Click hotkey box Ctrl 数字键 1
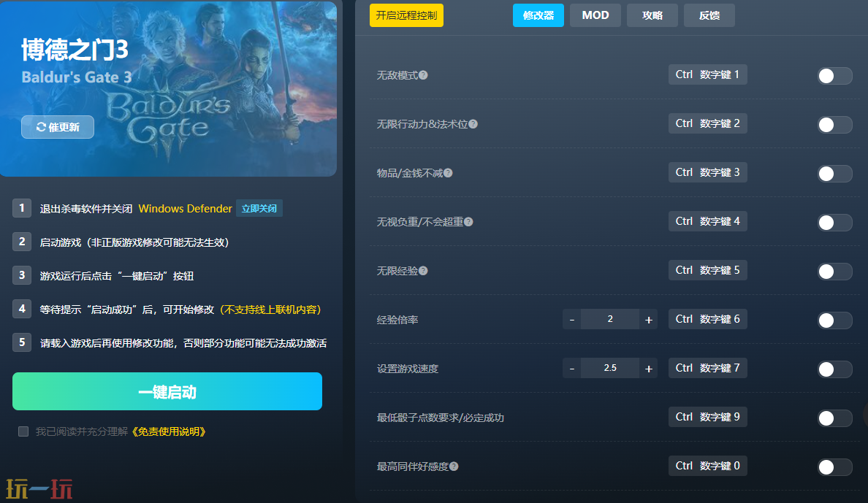 [x=707, y=74]
